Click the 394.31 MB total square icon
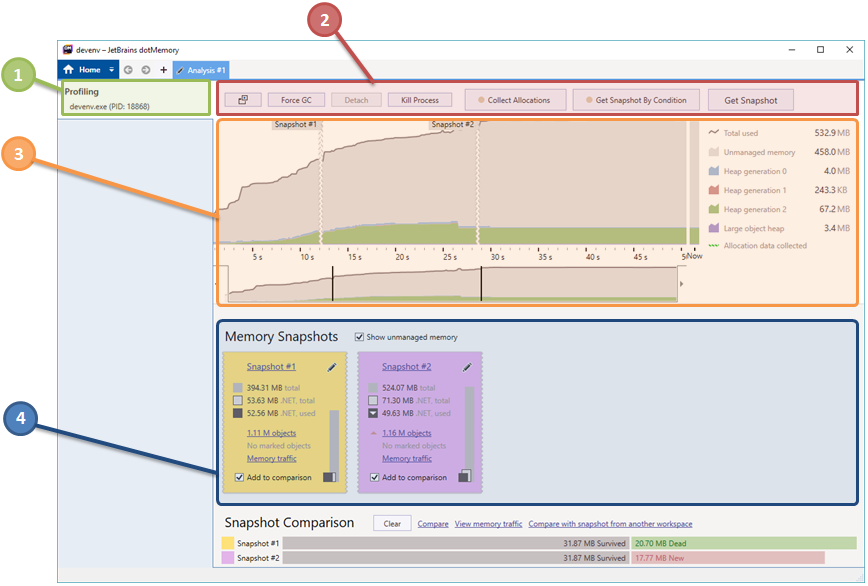868x586 pixels. [x=237, y=388]
